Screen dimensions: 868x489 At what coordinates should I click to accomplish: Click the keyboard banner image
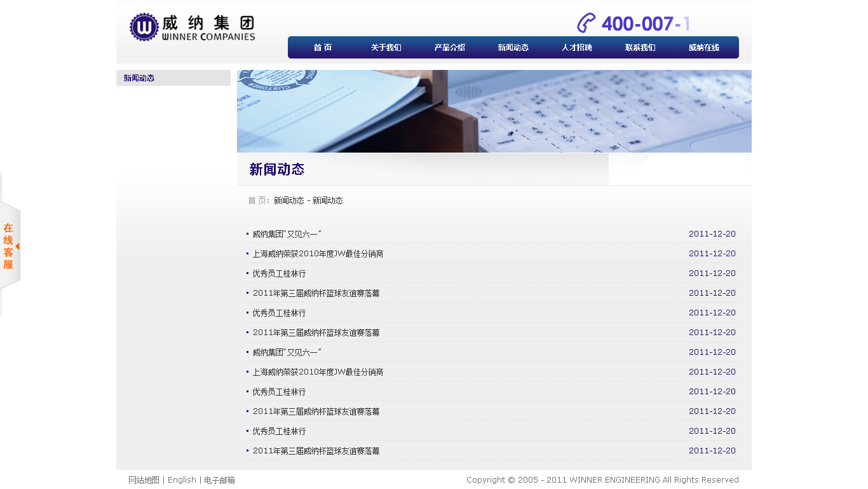pos(494,111)
